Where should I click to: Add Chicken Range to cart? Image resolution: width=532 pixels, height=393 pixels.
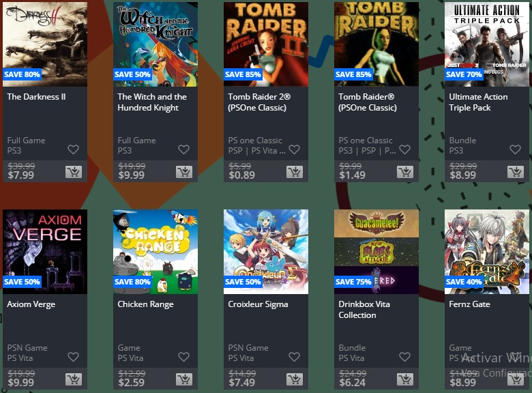pyautogui.click(x=184, y=379)
